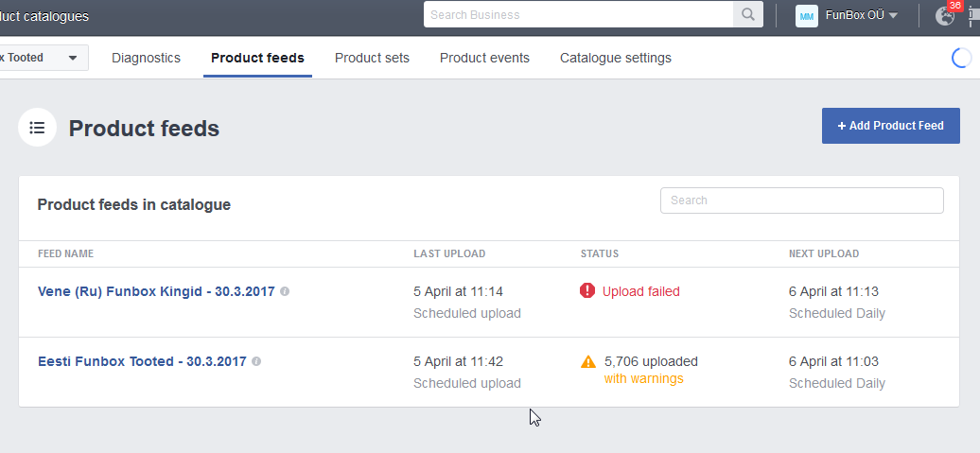Switch to the Diagnostics tab

[x=146, y=58]
